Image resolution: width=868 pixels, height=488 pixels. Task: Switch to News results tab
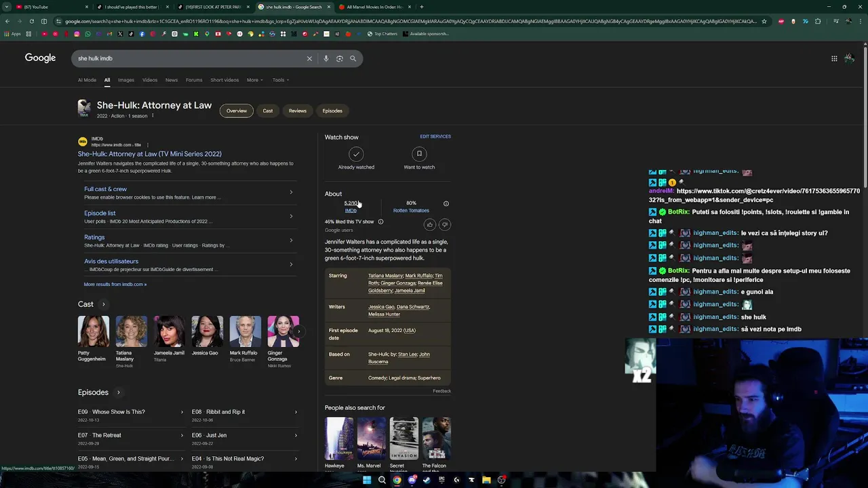[x=172, y=80]
